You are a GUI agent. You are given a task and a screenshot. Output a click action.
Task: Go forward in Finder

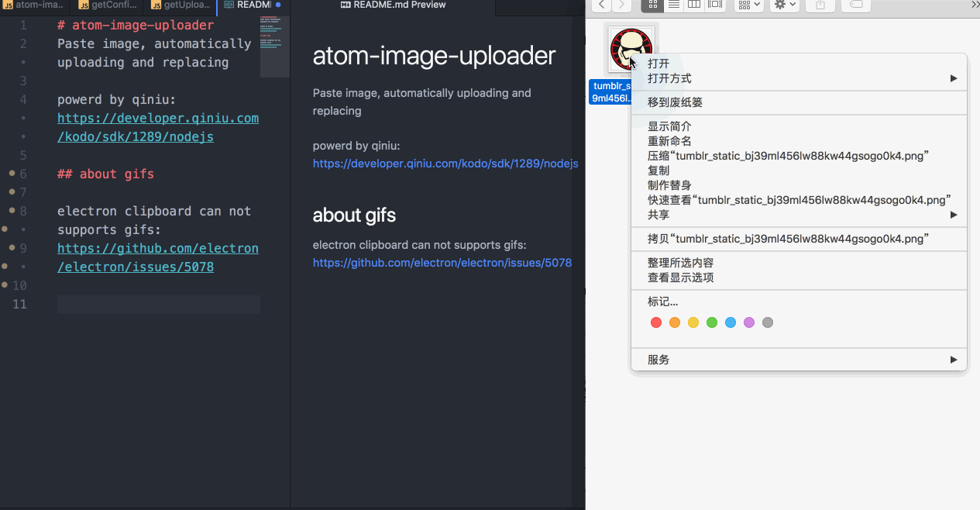(x=621, y=5)
